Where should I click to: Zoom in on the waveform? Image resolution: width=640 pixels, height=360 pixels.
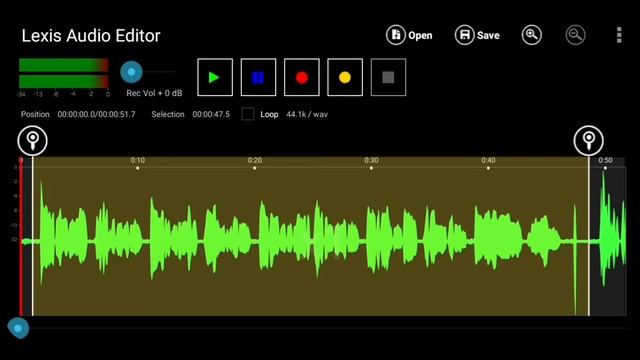tap(531, 35)
